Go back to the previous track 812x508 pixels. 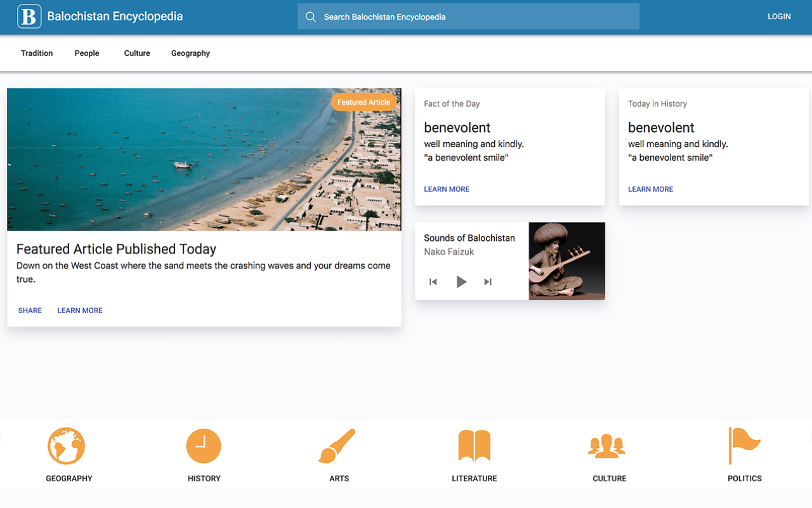coord(433,282)
